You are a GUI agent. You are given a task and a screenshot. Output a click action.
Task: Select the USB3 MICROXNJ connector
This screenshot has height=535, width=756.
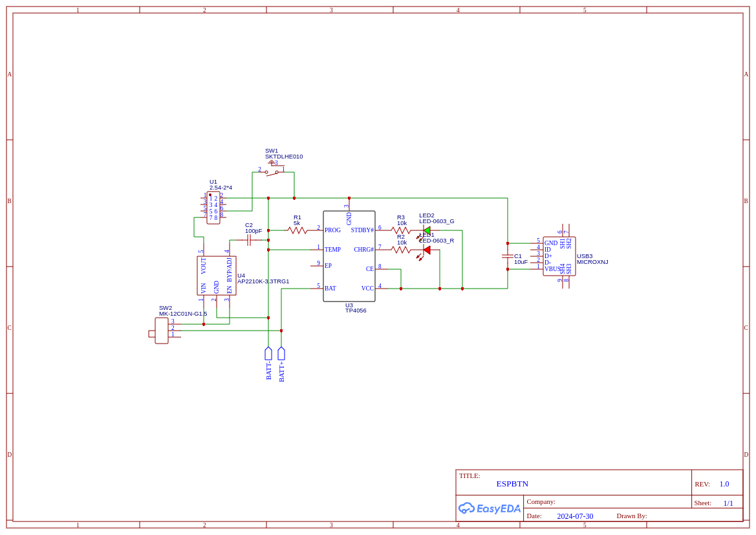559,256
